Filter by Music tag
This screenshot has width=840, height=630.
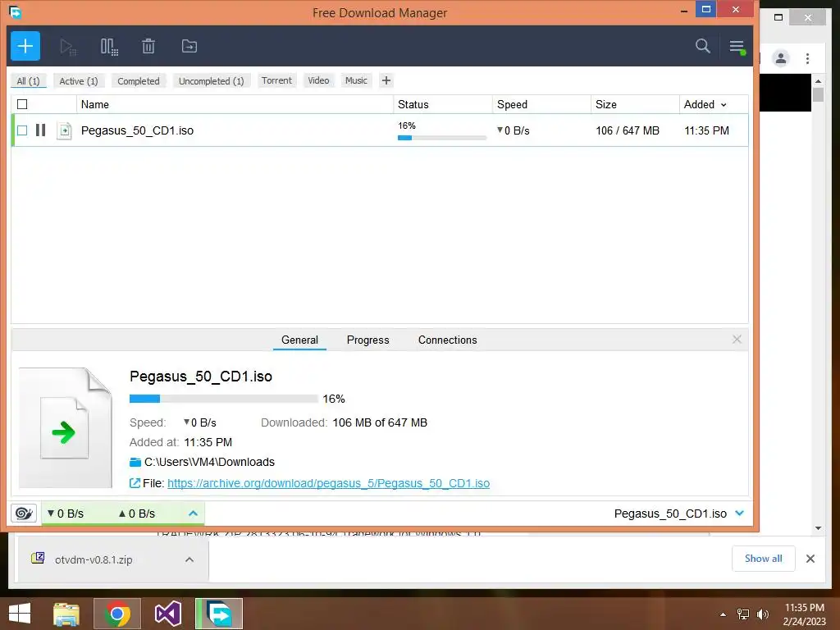pos(356,80)
